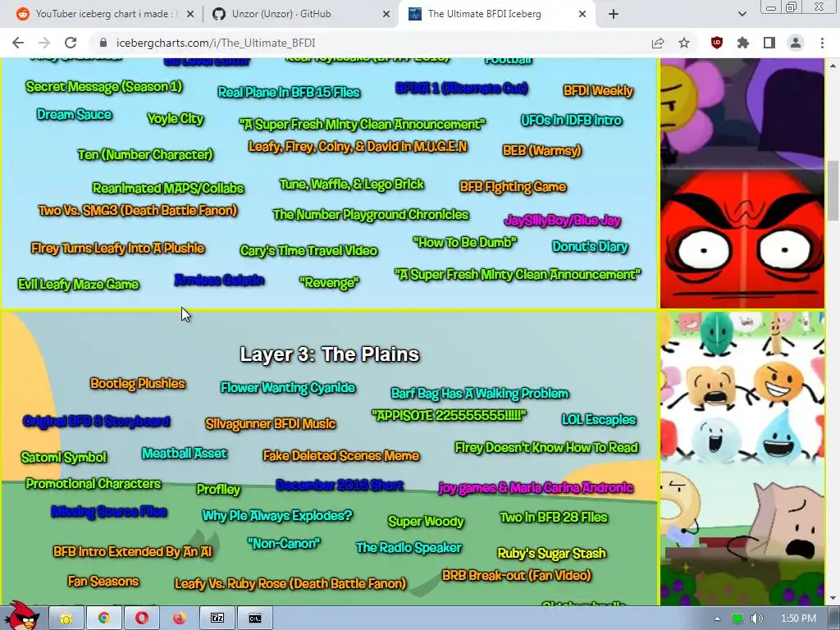Open the 'Dream Sauce' entry
This screenshot has height=630, width=840.
pyautogui.click(x=74, y=114)
